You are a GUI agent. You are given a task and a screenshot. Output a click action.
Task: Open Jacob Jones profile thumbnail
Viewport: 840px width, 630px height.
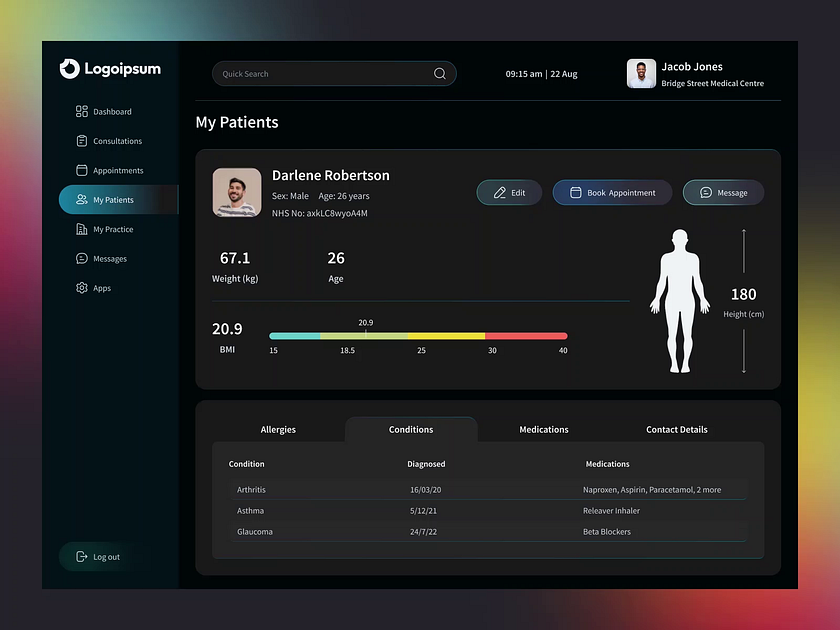click(641, 73)
